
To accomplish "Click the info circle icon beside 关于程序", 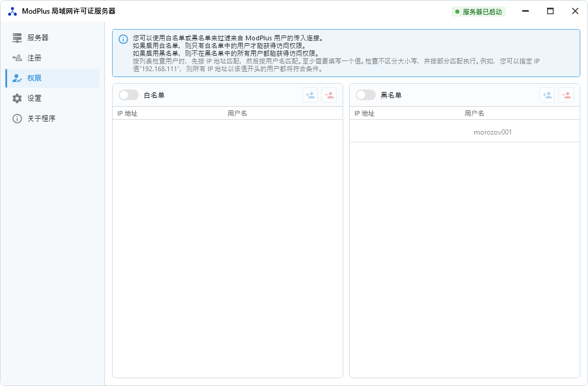I will coord(17,119).
